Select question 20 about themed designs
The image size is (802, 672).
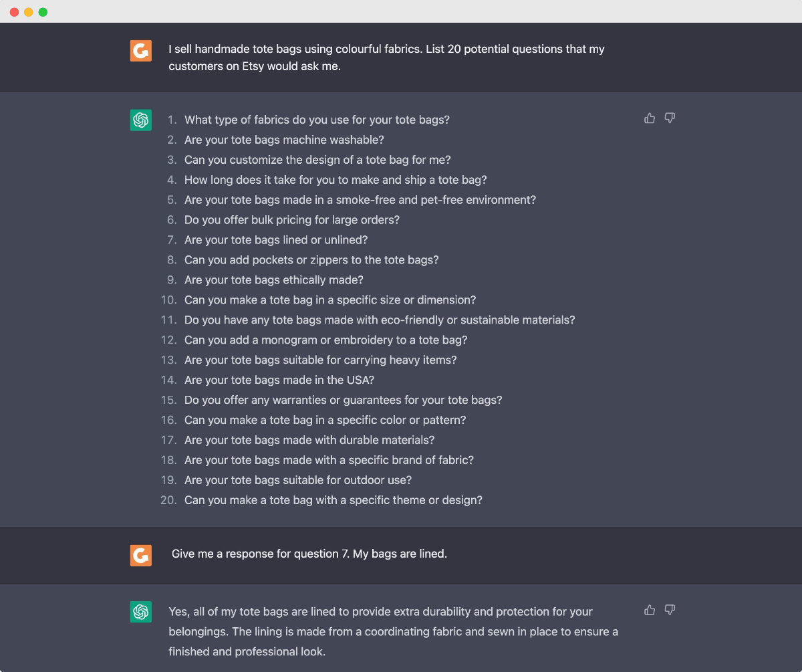pyautogui.click(x=333, y=499)
